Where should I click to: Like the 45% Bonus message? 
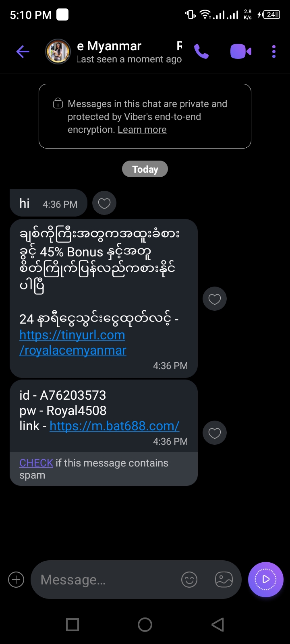[x=215, y=299]
